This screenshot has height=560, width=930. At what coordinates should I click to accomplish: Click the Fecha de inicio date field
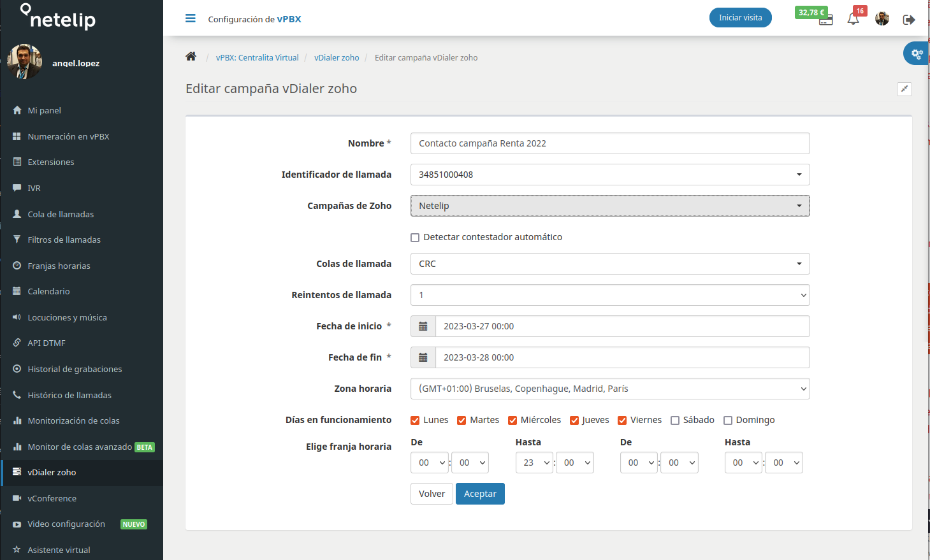pos(623,326)
